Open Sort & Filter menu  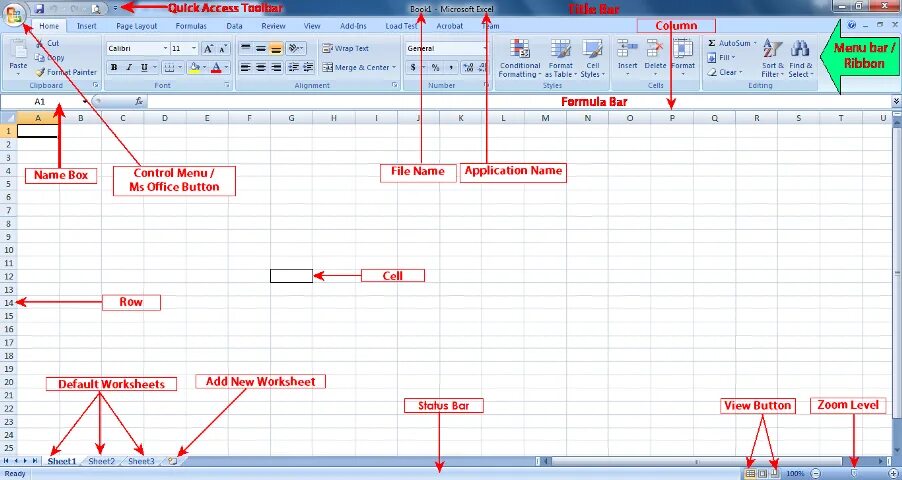coord(773,58)
